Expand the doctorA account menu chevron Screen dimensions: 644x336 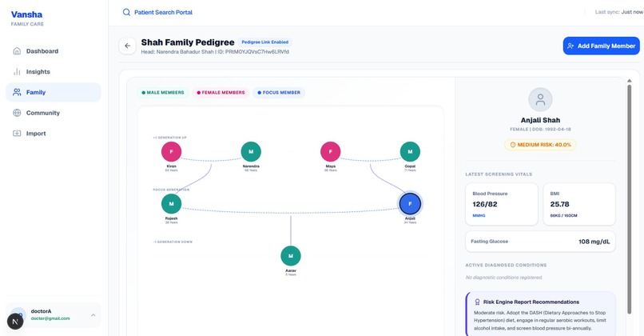93,315
